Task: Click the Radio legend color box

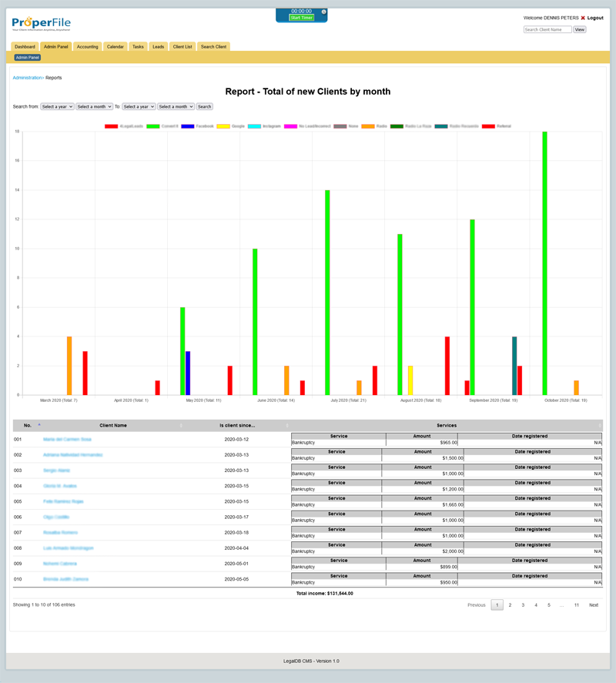Action: [x=368, y=126]
